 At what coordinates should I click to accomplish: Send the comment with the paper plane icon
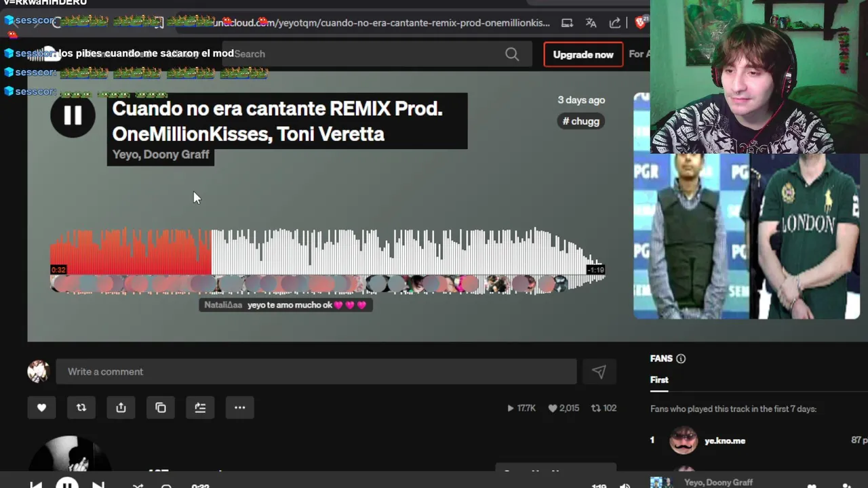[x=599, y=371]
